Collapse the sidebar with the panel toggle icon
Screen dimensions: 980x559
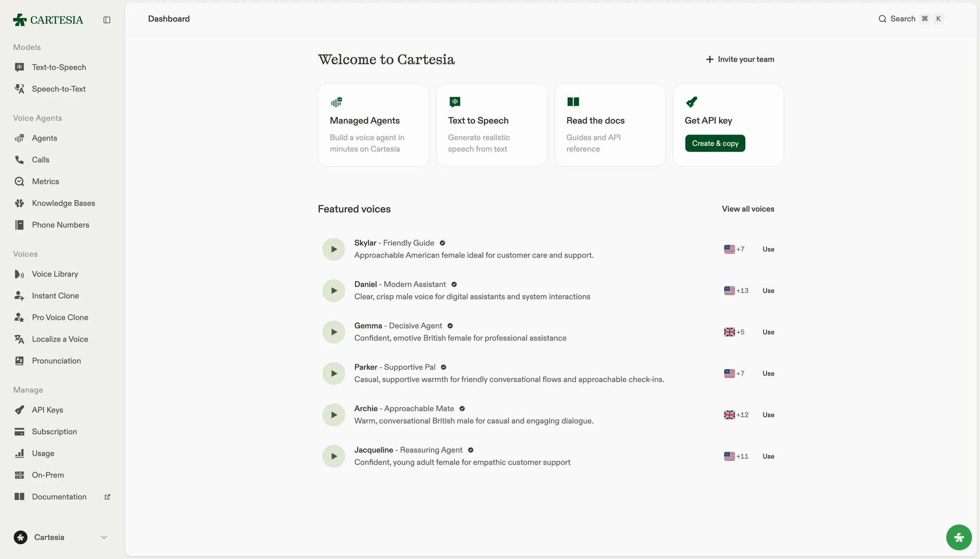pyautogui.click(x=107, y=20)
